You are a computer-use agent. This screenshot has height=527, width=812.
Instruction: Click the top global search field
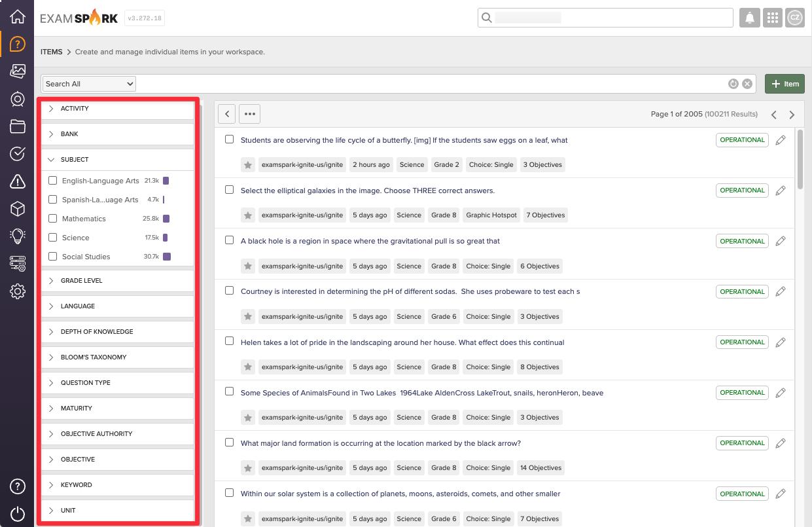point(605,18)
